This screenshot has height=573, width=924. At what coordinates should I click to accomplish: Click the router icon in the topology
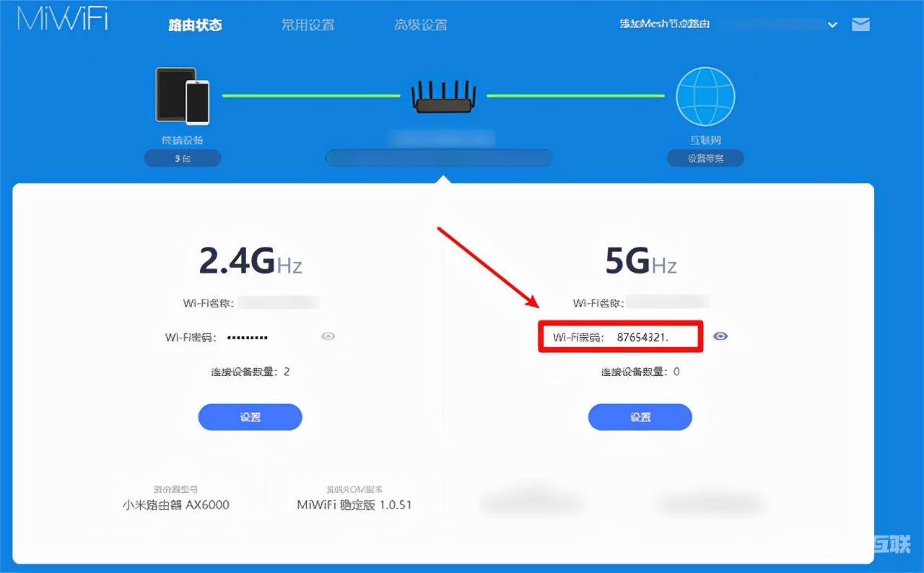coord(443,96)
